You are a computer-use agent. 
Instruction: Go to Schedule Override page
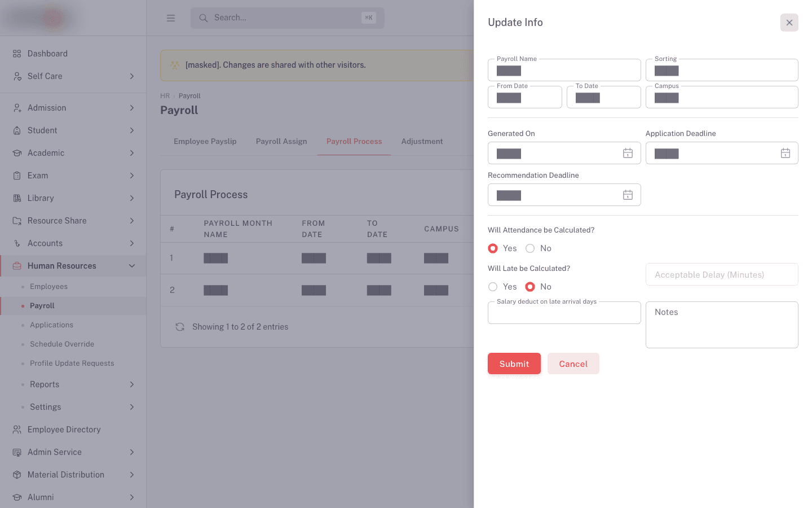pyautogui.click(x=62, y=344)
